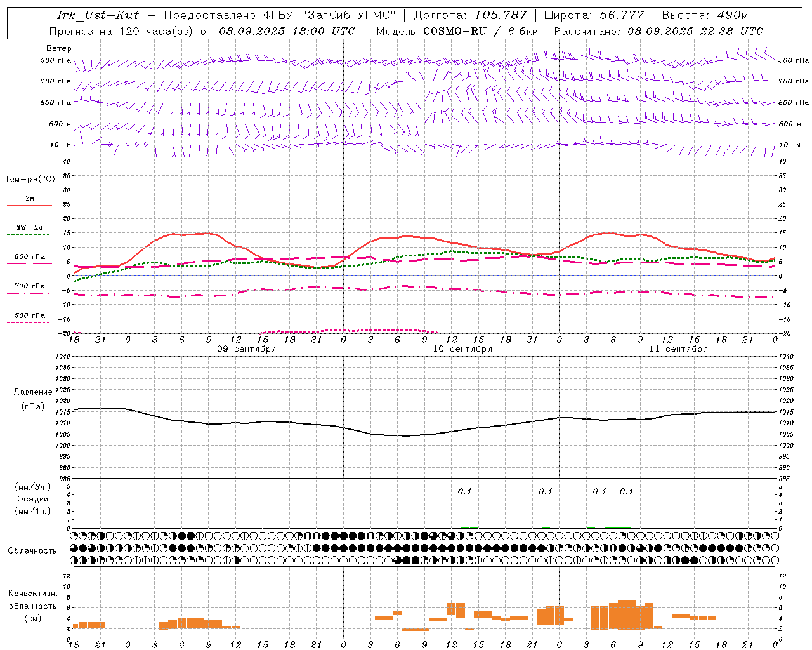Click the 10 м wind level label on left
Viewport: 812px width, 650px height.
click(60, 145)
